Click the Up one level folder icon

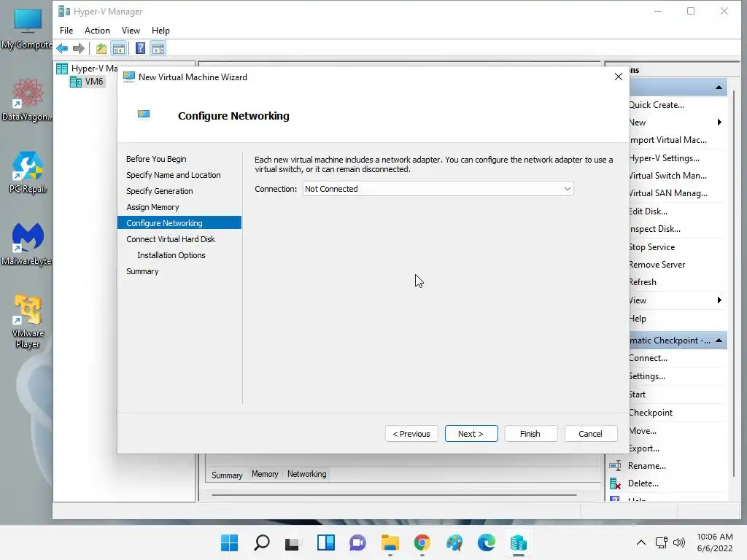click(x=101, y=49)
